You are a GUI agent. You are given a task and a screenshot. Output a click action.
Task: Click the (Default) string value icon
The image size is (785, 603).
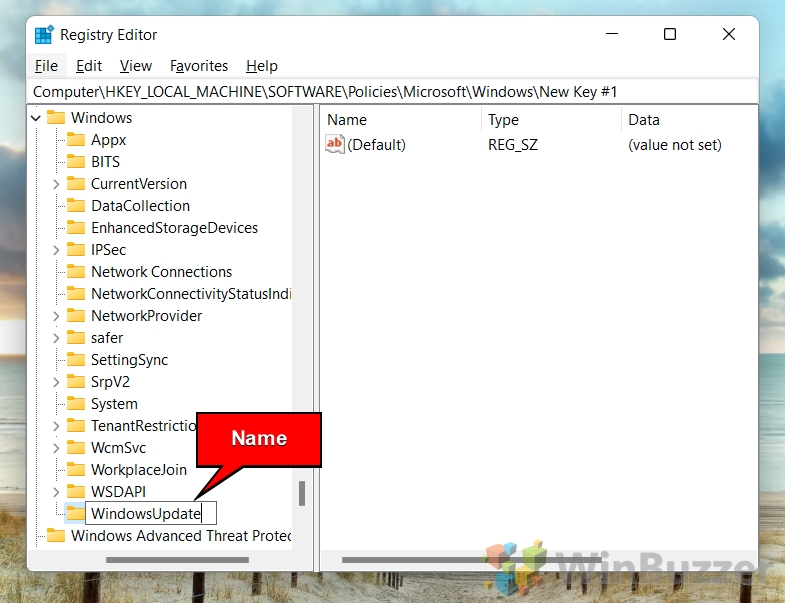coord(335,144)
